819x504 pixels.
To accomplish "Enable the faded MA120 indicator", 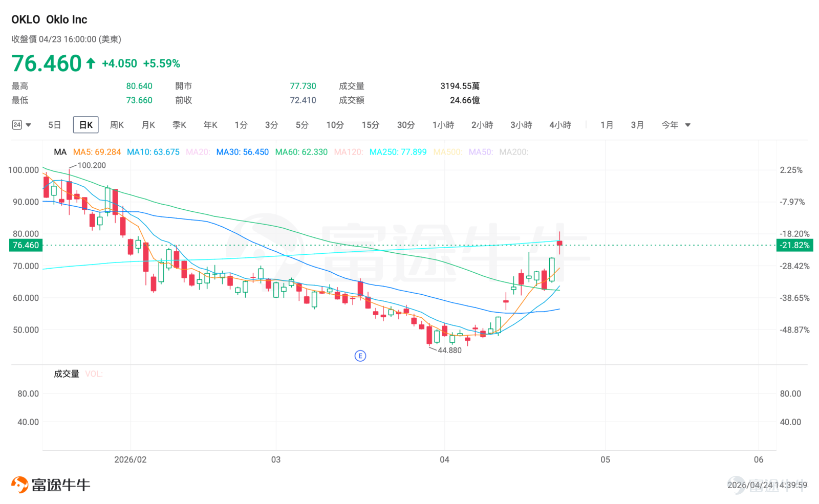I will click(x=349, y=152).
